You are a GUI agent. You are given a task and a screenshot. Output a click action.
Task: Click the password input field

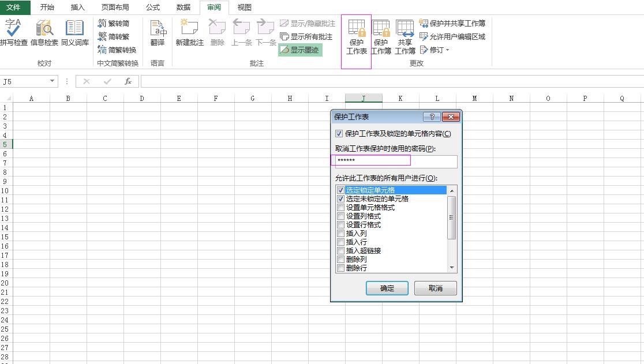396,162
